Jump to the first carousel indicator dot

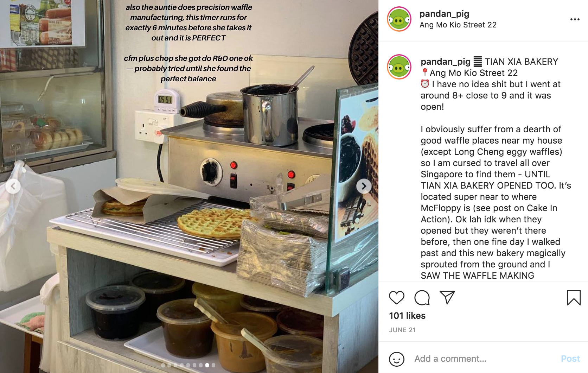(x=163, y=365)
